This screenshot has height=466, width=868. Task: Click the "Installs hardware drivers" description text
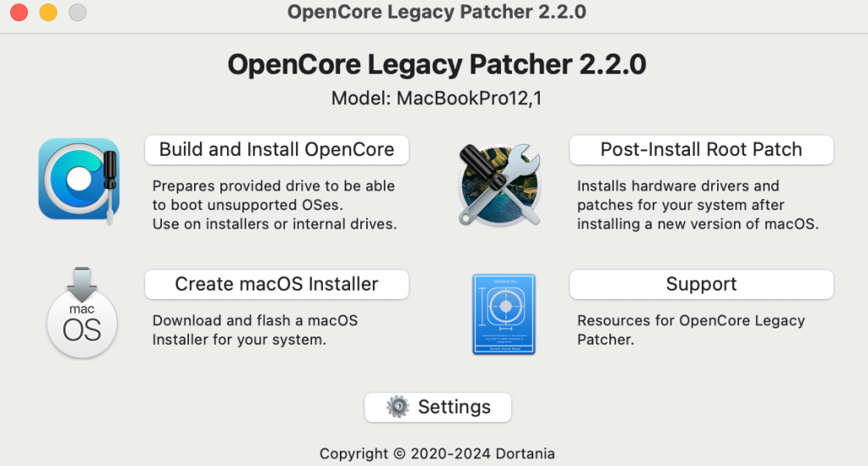[697, 205]
